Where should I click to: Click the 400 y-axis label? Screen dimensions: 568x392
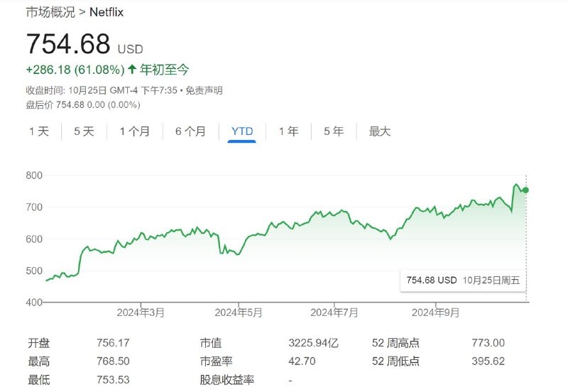[34, 302]
